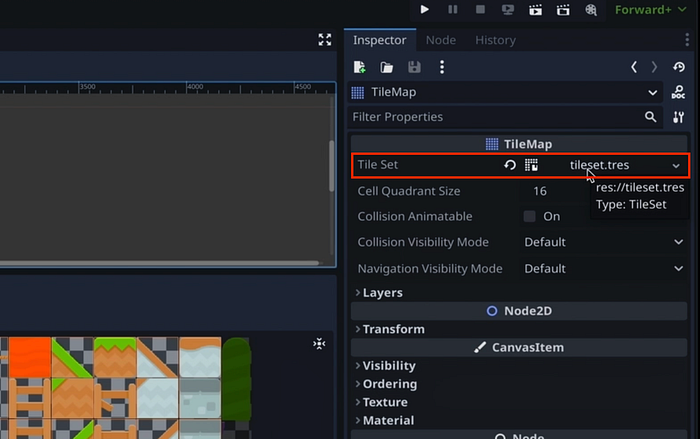Click the search magnifier icon
The width and height of the screenshot is (700, 439).
click(x=650, y=117)
